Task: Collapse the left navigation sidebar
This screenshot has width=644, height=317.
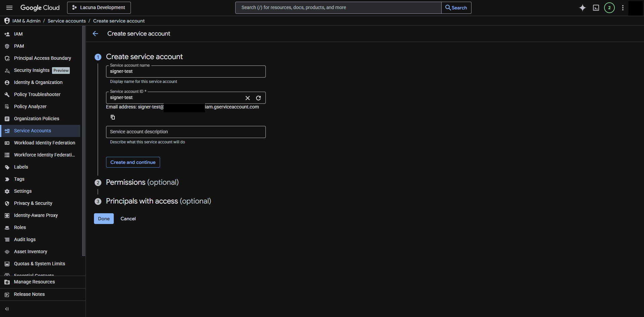Action: (x=7, y=309)
